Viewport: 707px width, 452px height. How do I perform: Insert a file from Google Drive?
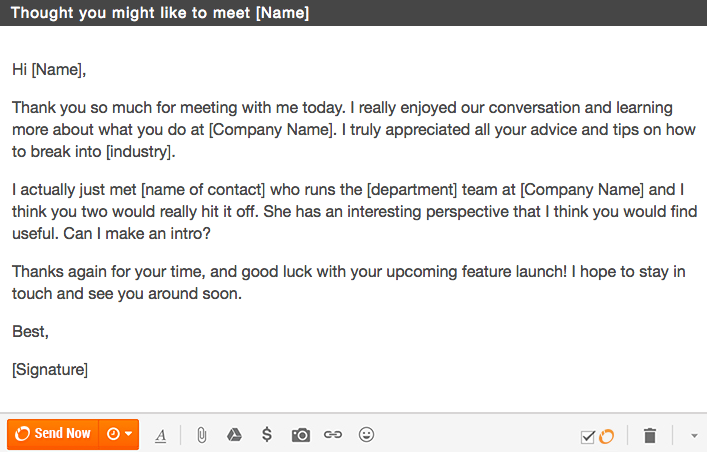point(233,435)
